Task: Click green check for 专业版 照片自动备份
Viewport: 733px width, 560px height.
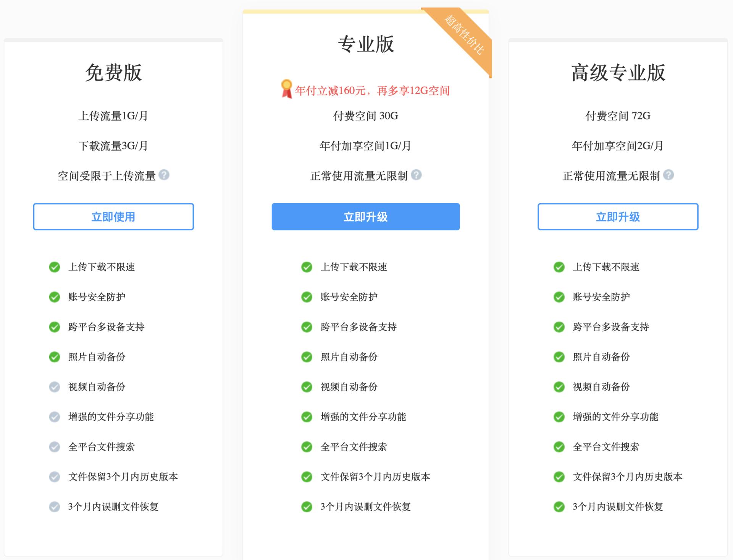Action: click(307, 357)
